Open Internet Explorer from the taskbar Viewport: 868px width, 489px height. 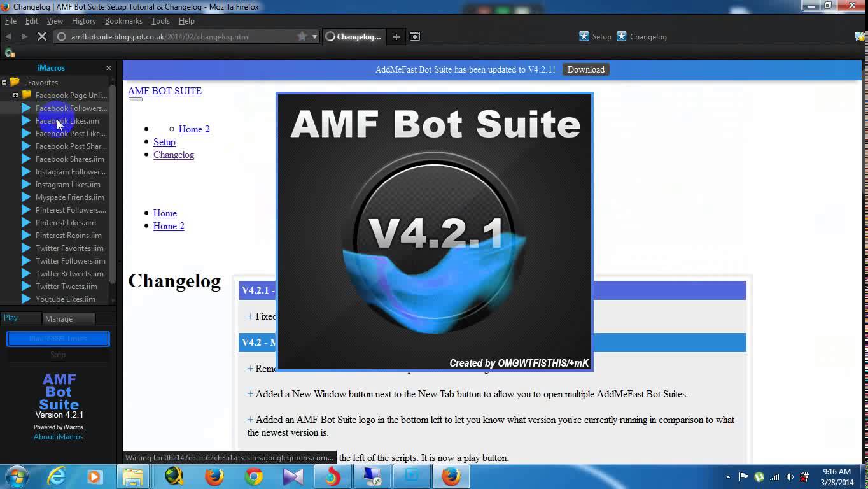point(56,476)
